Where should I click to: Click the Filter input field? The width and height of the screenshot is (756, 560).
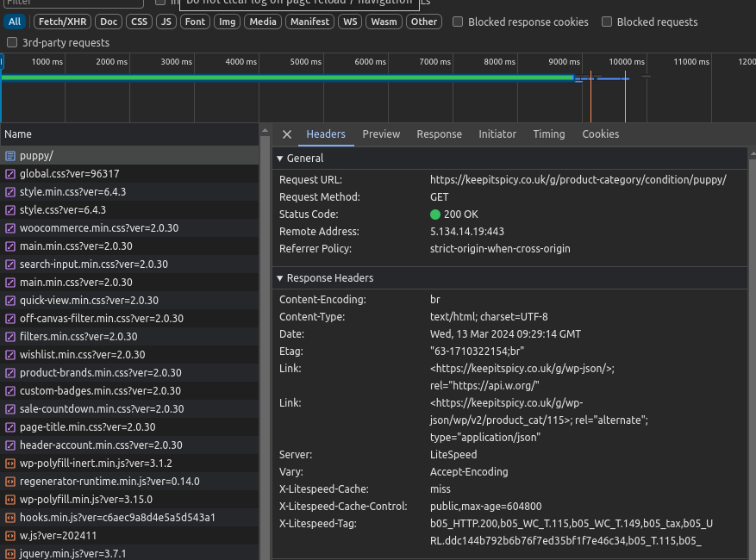click(x=73, y=3)
